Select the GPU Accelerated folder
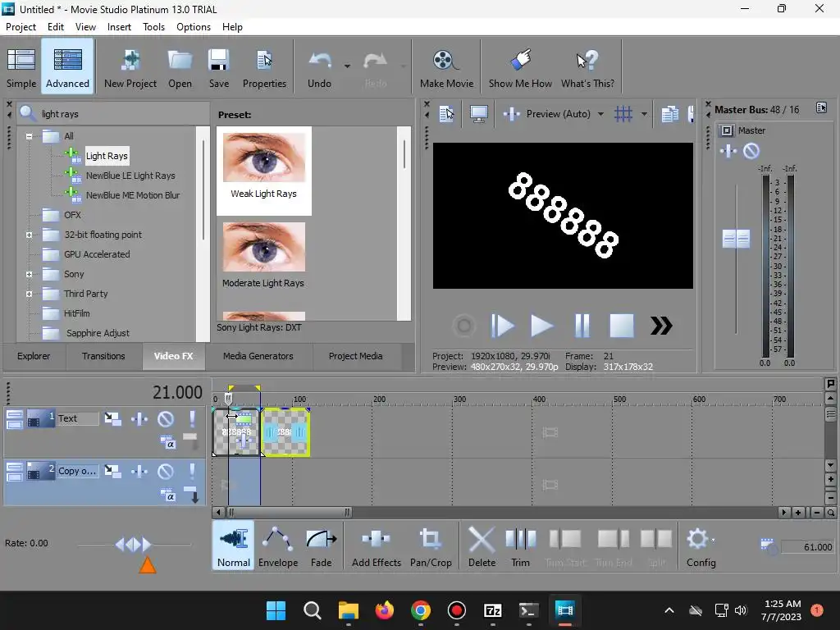This screenshot has height=630, width=840. point(97,254)
